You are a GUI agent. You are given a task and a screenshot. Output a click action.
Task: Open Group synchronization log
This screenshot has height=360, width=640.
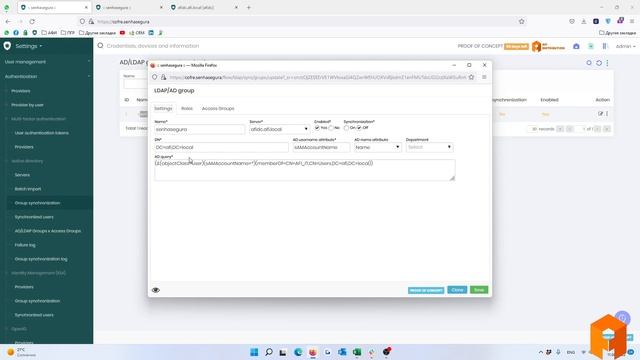[x=41, y=259]
